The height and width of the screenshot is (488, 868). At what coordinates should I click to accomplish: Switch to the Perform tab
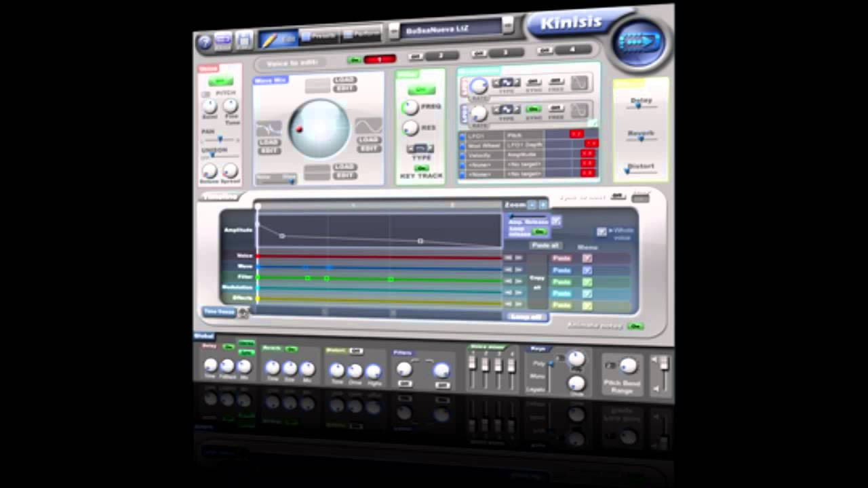click(361, 34)
